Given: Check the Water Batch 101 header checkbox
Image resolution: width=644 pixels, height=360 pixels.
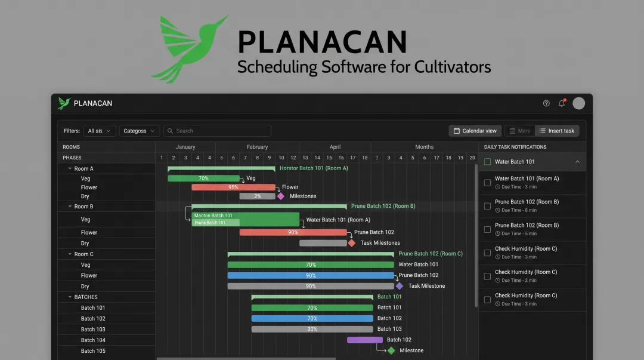Looking at the screenshot, I should (488, 162).
